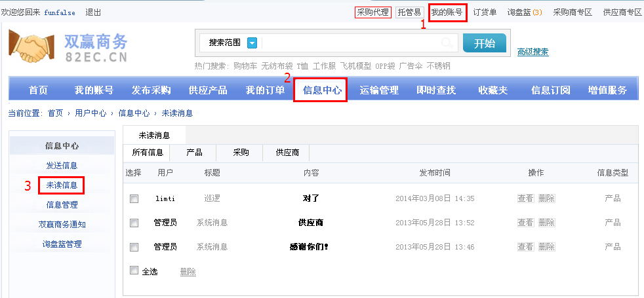Click the handshake logo of 双赢商务
This screenshot has width=644, height=298.
pyautogui.click(x=32, y=48)
